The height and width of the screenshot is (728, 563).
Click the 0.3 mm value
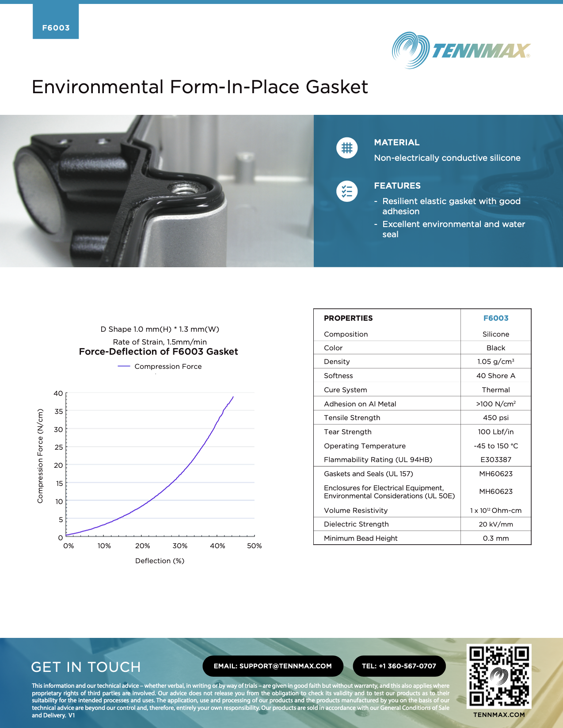point(496,538)
